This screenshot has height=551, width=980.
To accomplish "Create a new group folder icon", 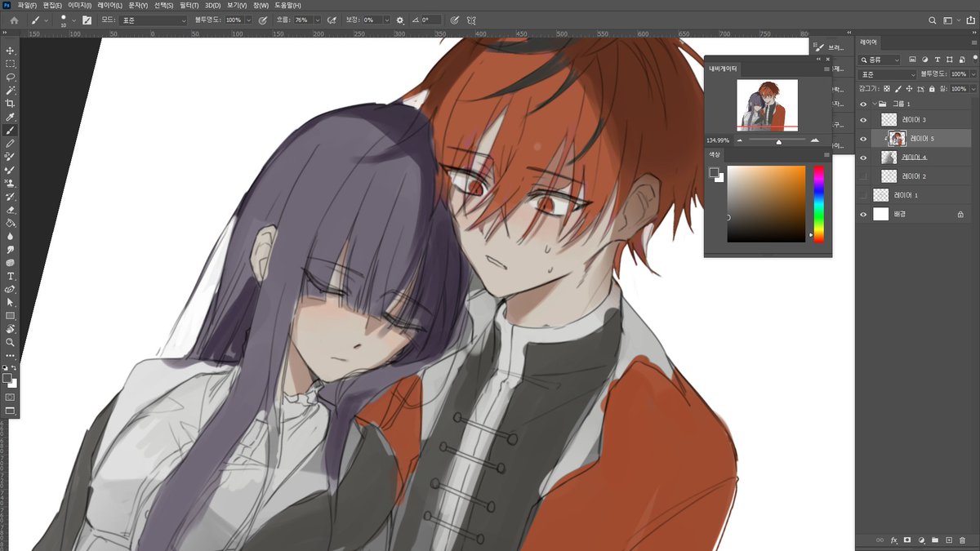I will [934, 540].
